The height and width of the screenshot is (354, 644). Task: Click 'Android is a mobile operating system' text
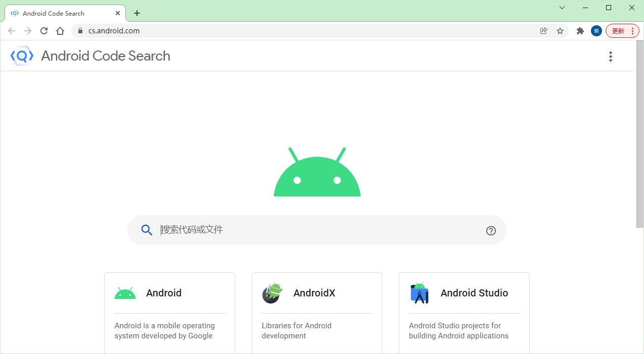click(x=164, y=331)
